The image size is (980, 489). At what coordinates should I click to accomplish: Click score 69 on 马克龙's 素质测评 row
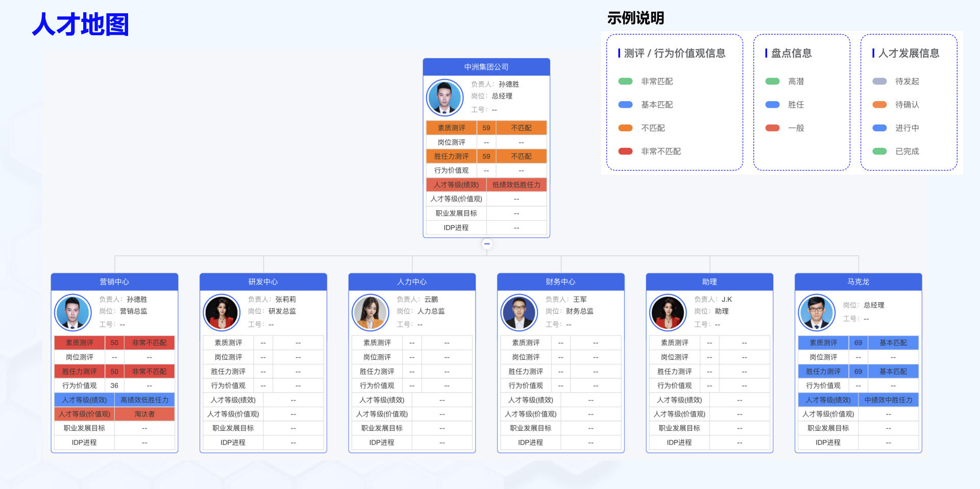859,343
